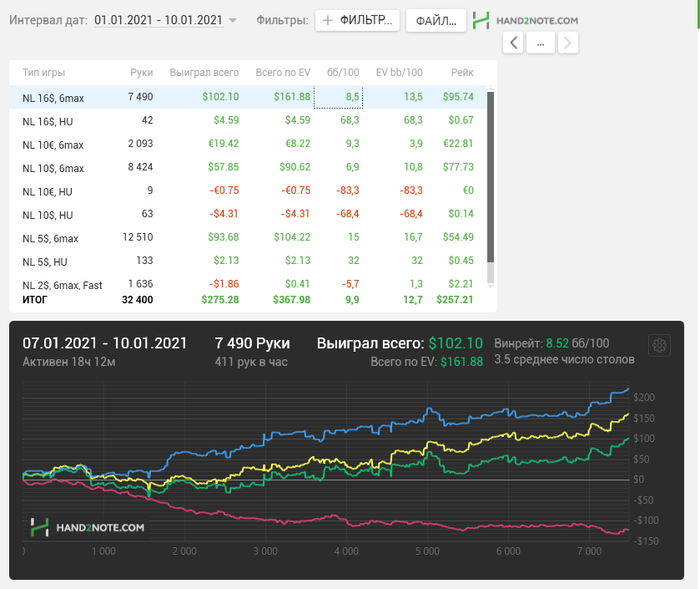This screenshot has height=589, width=700.
Task: Click the 4 000 hands axis label
Action: [346, 551]
